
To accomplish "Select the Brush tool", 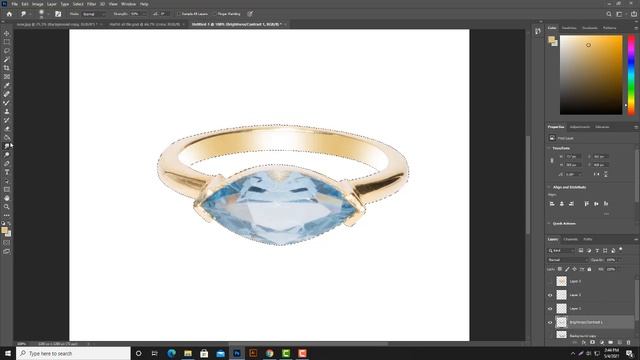I will point(7,102).
